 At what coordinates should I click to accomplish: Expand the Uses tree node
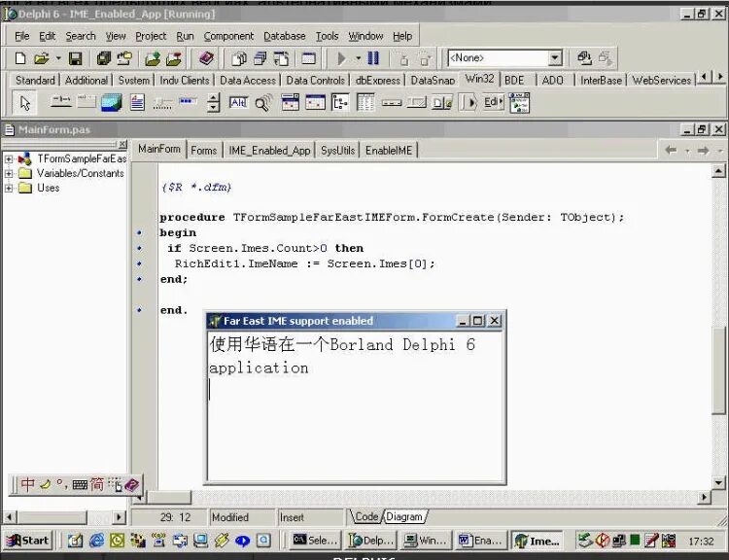click(9, 188)
